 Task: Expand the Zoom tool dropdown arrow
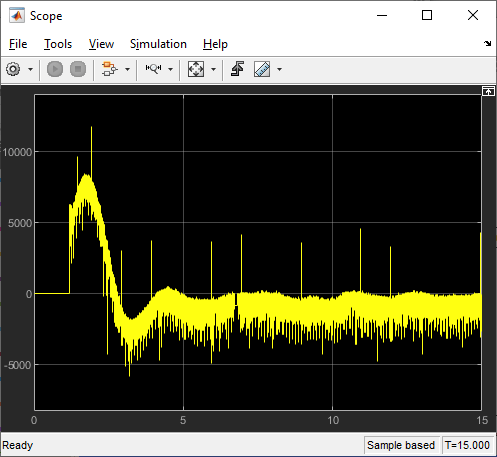point(171,69)
